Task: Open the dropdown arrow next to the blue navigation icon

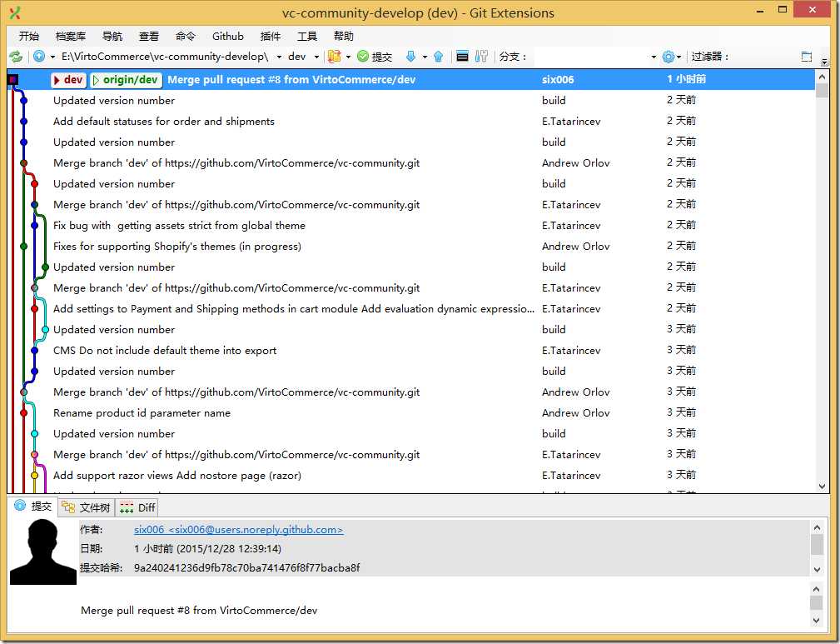Action: click(52, 57)
